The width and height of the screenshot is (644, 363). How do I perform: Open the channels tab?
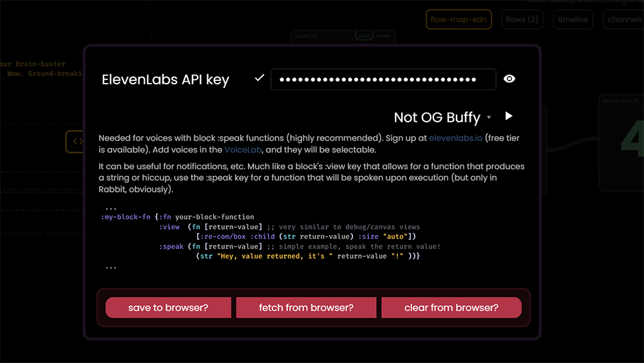[x=624, y=19]
